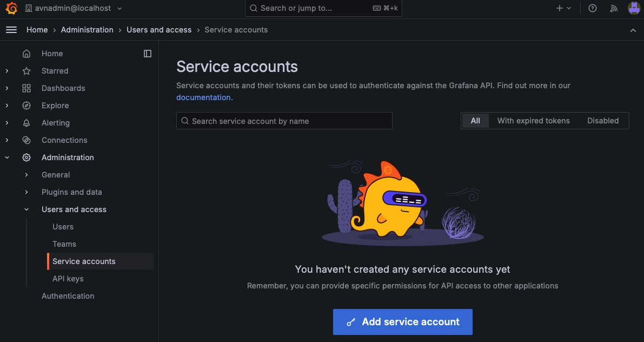This screenshot has height=342, width=644.
Task: Open the documentation link
Action: tap(204, 97)
